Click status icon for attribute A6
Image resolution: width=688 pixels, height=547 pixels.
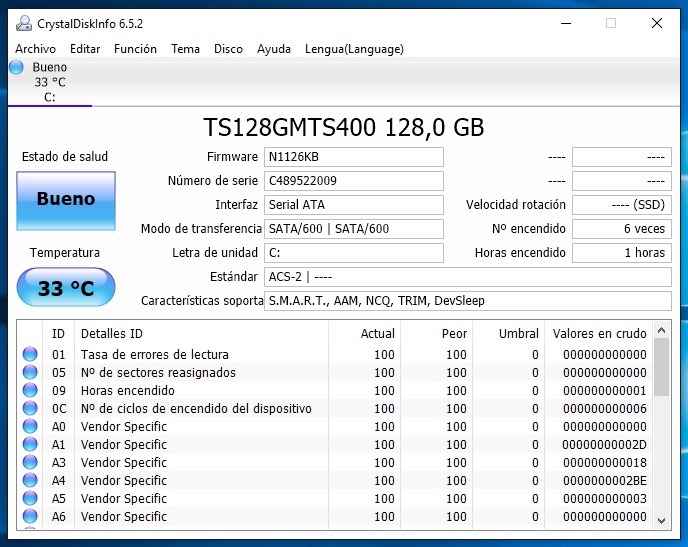(x=30, y=516)
